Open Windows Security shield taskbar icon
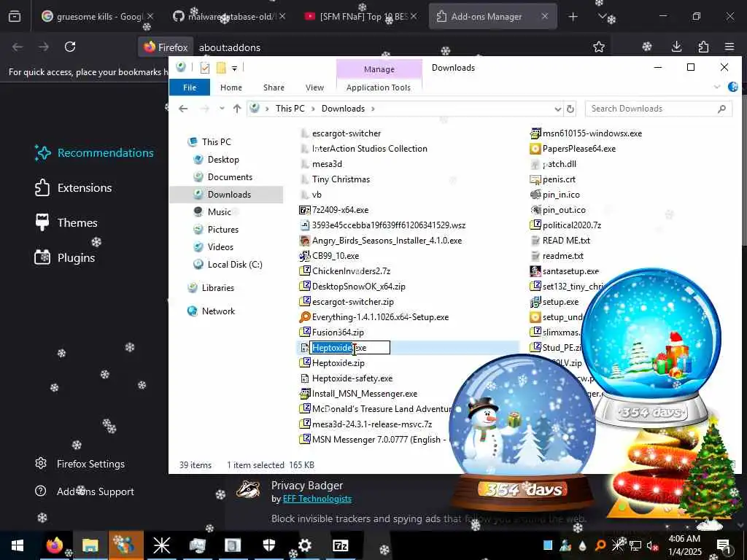 pyautogui.click(x=269, y=545)
